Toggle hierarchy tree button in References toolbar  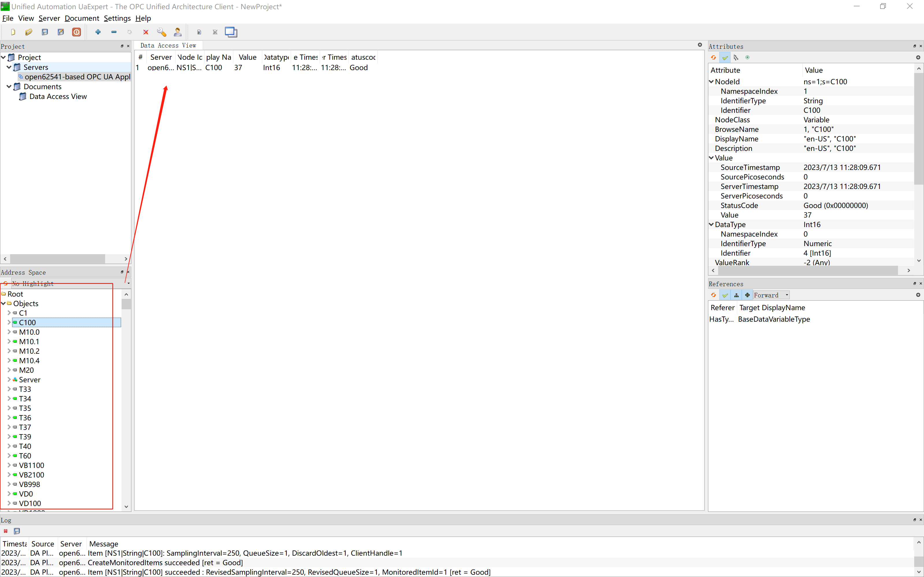point(736,295)
